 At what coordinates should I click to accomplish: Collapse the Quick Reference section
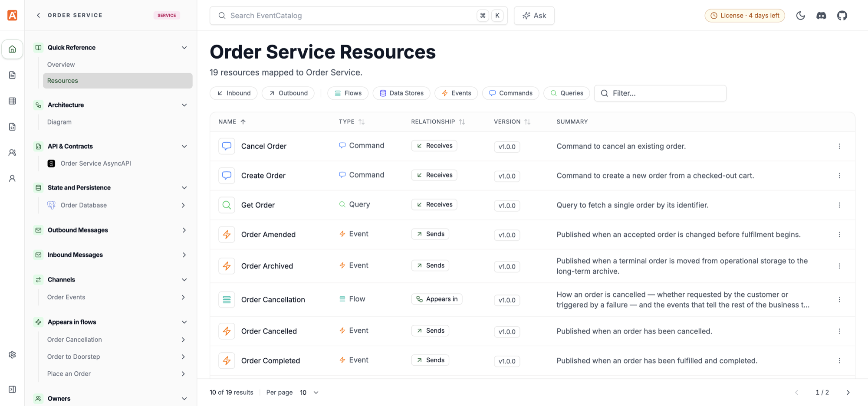click(184, 48)
